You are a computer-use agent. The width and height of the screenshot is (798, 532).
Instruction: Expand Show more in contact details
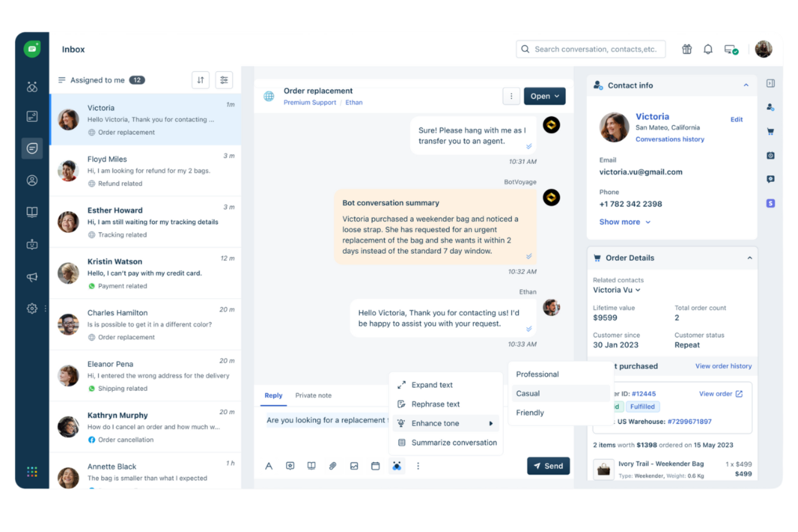click(x=624, y=222)
